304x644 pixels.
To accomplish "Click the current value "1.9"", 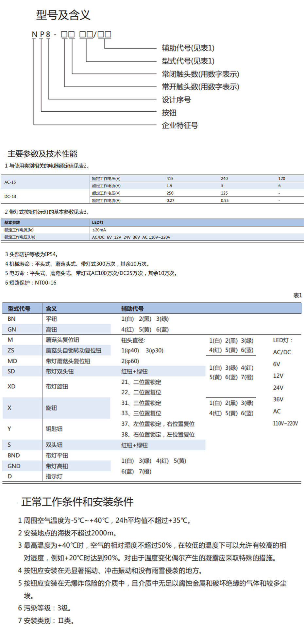I will pos(169,186).
